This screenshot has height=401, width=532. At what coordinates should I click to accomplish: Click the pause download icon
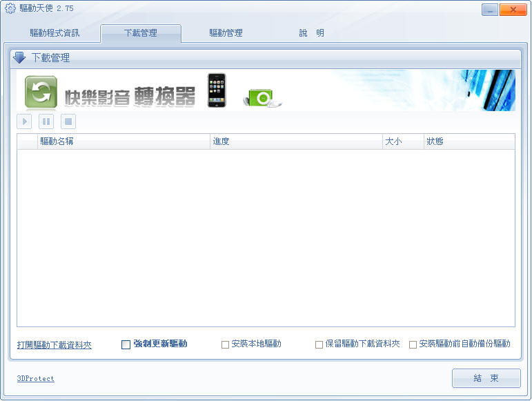46,122
